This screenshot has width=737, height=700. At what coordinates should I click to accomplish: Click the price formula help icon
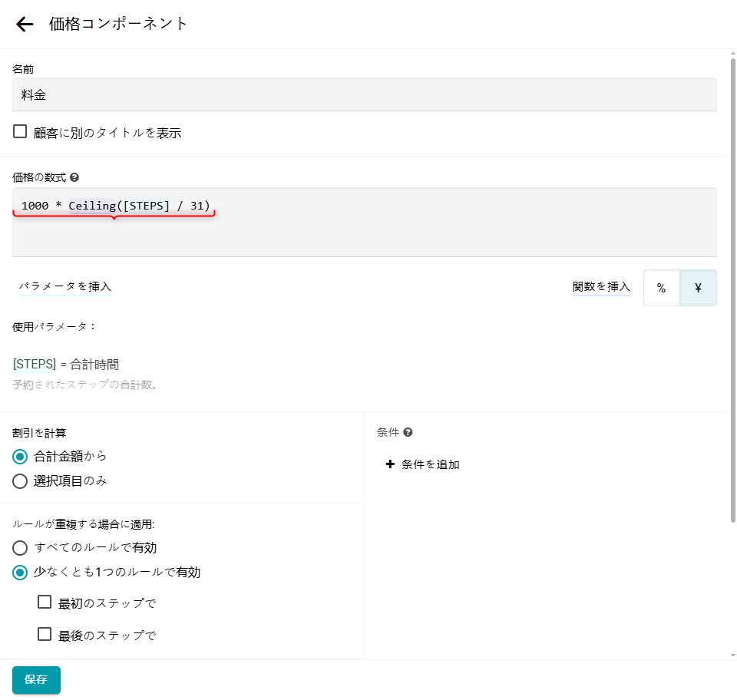[x=74, y=177]
